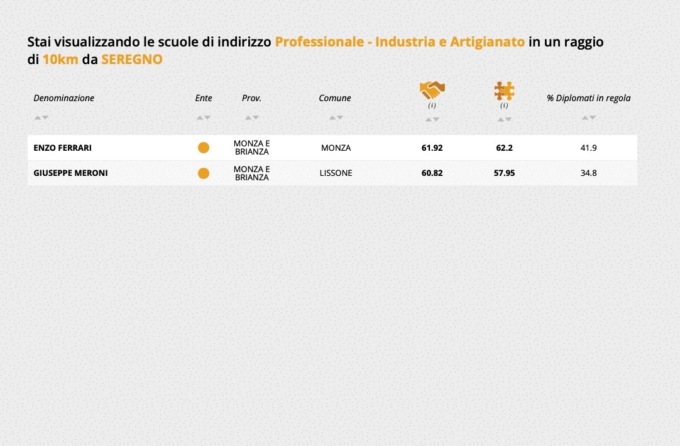
Task: Click the handshake index icon
Action: [x=432, y=90]
